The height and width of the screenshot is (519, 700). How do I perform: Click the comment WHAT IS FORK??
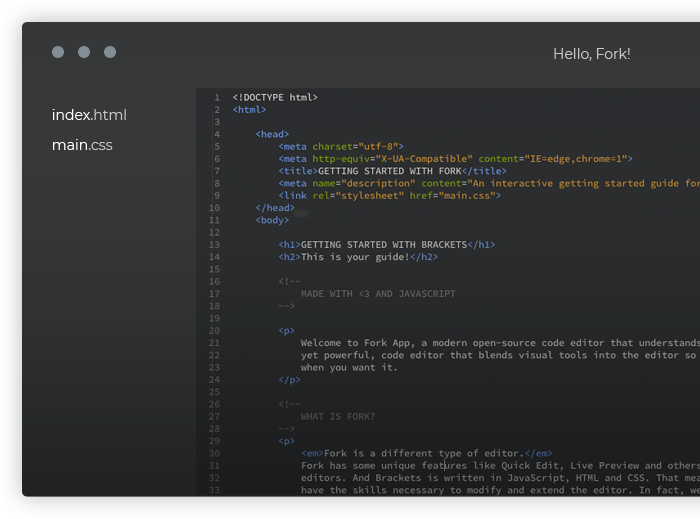coord(338,416)
